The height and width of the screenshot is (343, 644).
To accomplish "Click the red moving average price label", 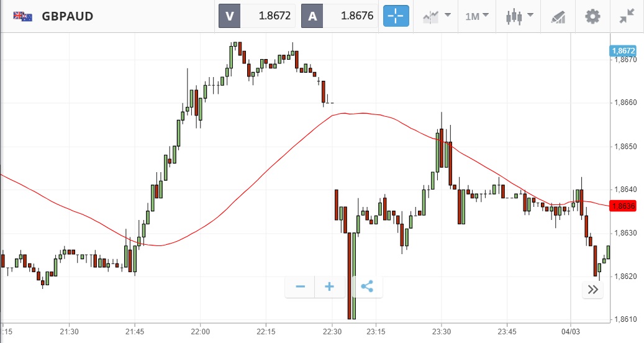I will tap(623, 206).
